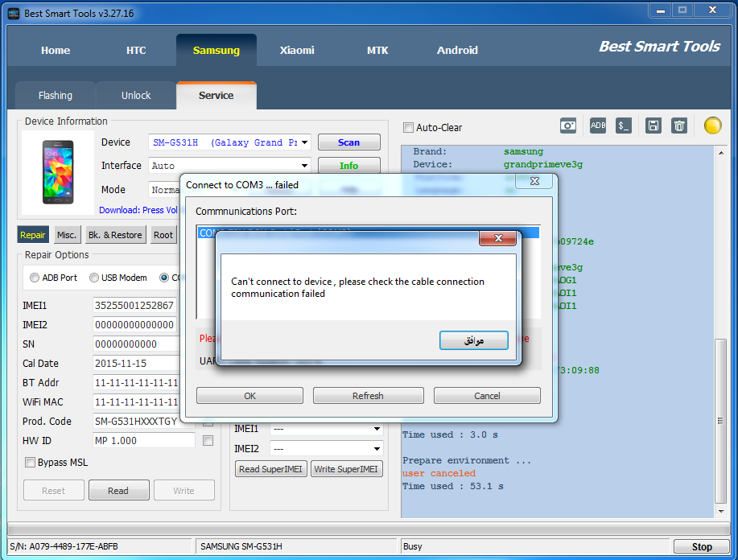Viewport: 738px width, 560px height.
Task: Select the Misc. section button
Action: 66,235
